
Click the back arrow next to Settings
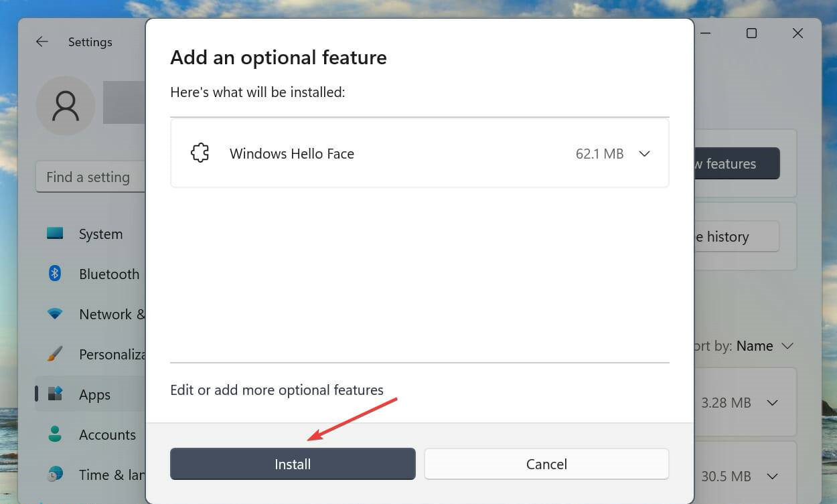pos(42,41)
